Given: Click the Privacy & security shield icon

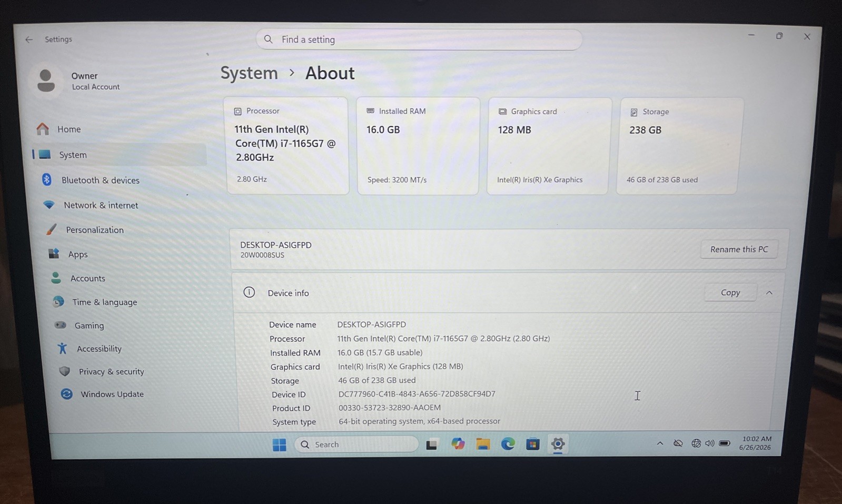Looking at the screenshot, I should pyautogui.click(x=65, y=371).
